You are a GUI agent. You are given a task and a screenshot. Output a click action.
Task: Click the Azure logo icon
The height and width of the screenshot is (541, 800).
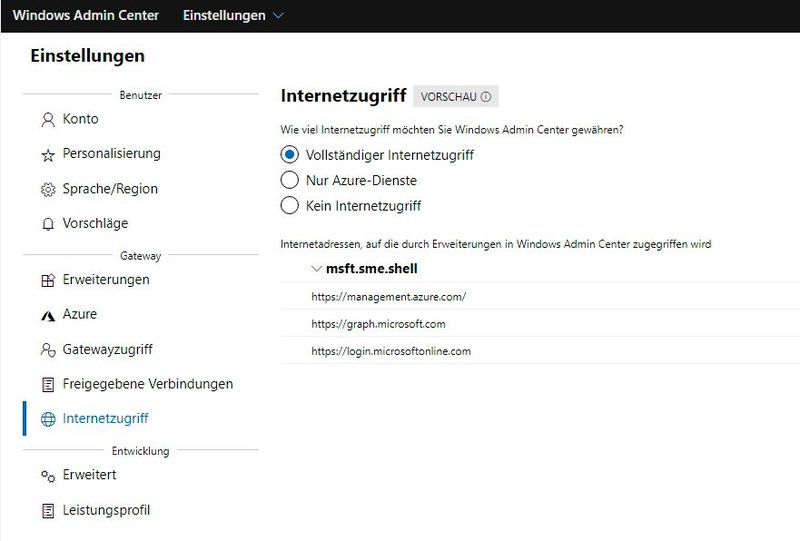[48, 316]
